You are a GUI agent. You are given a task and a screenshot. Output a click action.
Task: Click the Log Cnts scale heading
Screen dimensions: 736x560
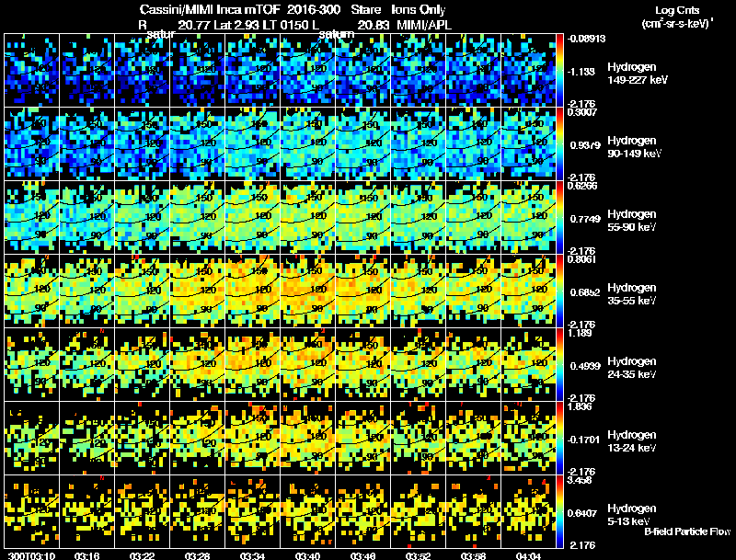point(677,10)
